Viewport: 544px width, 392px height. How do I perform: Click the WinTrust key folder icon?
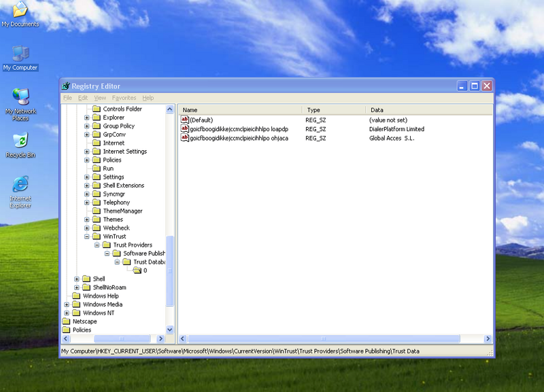coord(97,236)
